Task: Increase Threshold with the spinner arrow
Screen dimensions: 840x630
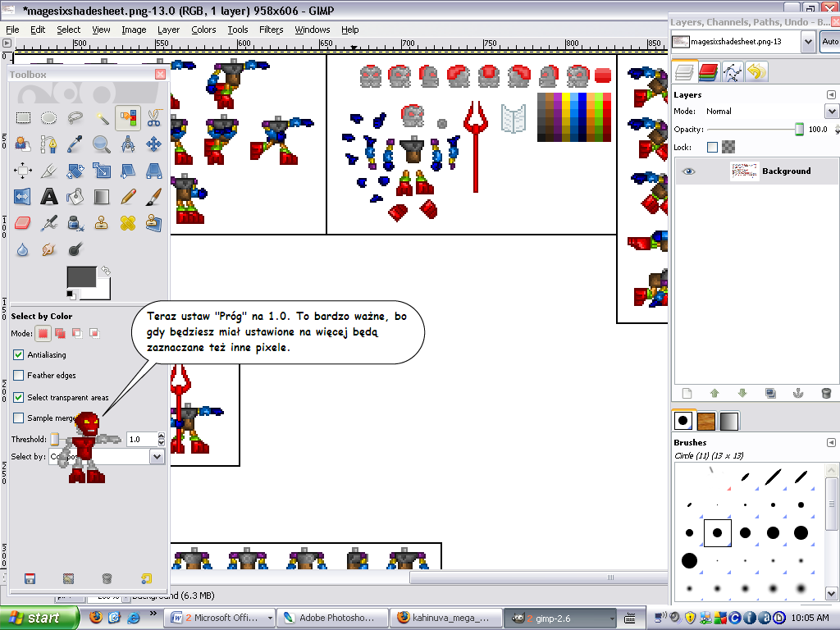Action: pos(162,436)
